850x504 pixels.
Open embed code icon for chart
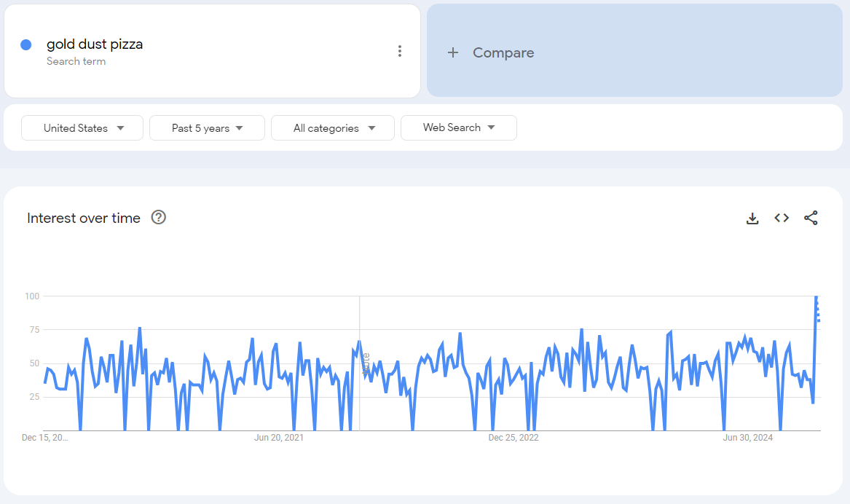(781, 218)
